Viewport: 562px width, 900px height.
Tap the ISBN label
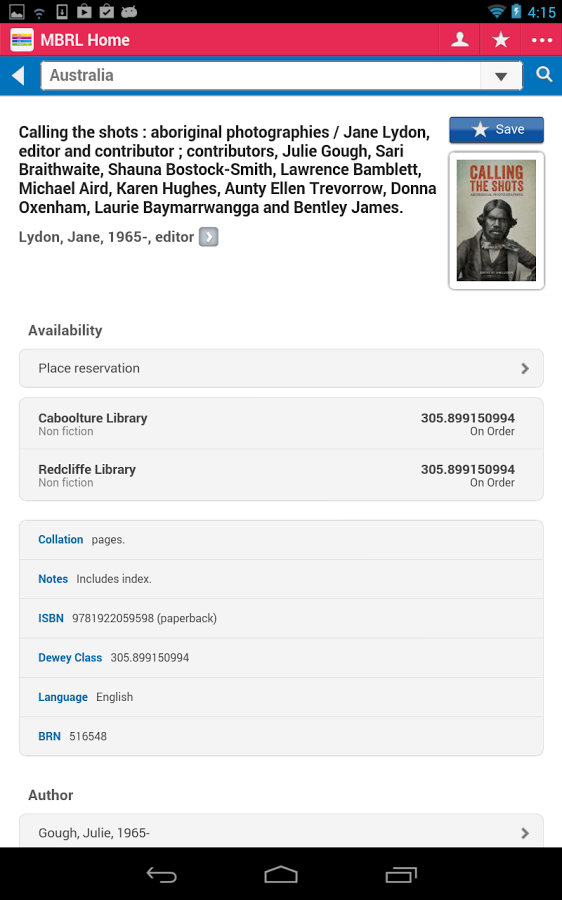tap(51, 618)
